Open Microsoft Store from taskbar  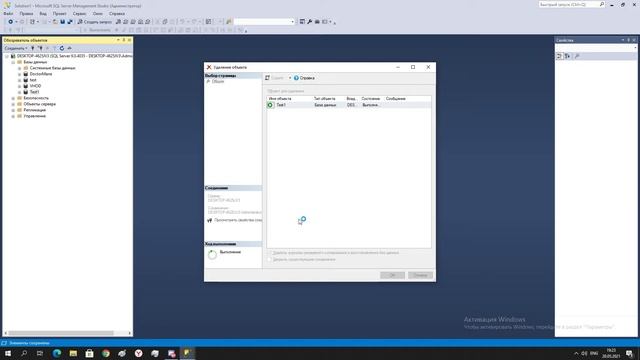[89, 353]
